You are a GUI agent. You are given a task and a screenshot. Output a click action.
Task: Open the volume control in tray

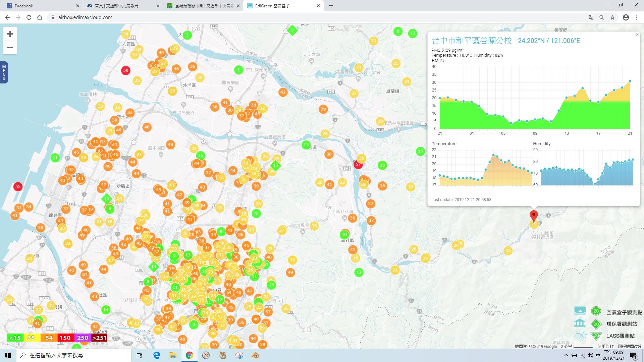[x=590, y=355]
